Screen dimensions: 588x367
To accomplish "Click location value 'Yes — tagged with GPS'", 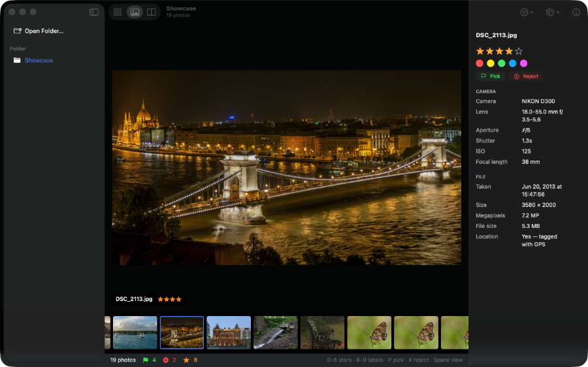I will tap(539, 240).
